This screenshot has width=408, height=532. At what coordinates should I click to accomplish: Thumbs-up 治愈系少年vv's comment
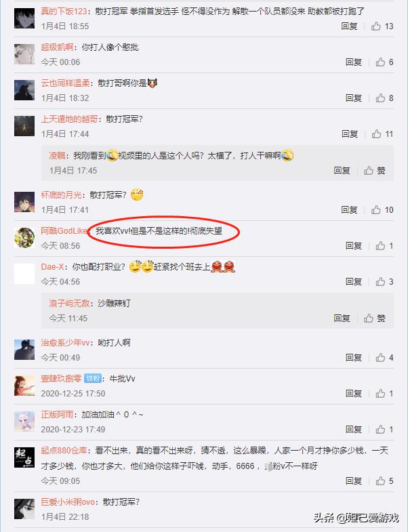point(384,358)
